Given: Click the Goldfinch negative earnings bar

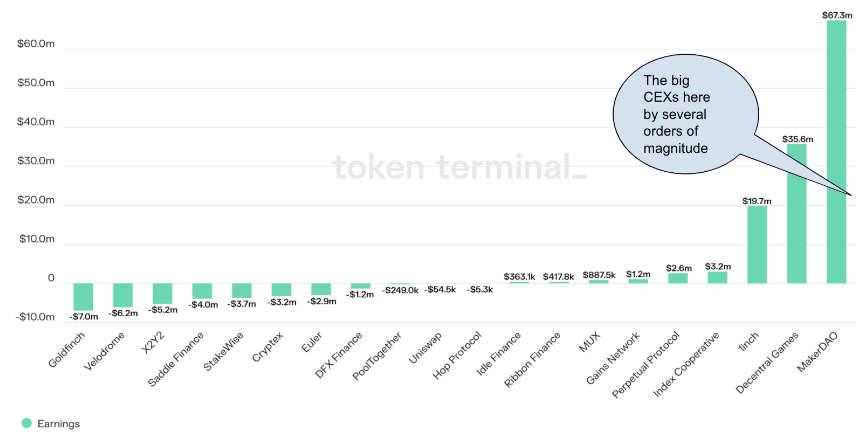Looking at the screenshot, I should (83, 296).
